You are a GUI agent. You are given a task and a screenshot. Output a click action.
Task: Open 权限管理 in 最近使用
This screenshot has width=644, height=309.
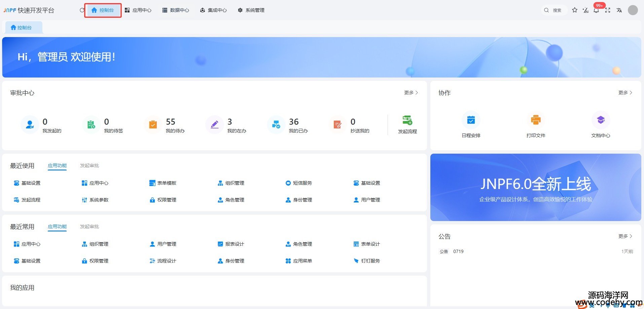coord(163,200)
